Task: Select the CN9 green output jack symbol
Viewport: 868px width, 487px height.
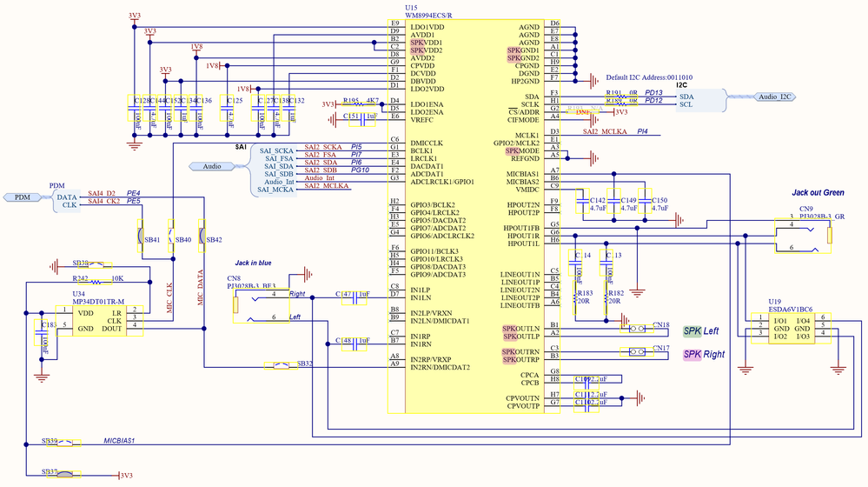Action: 803,236
